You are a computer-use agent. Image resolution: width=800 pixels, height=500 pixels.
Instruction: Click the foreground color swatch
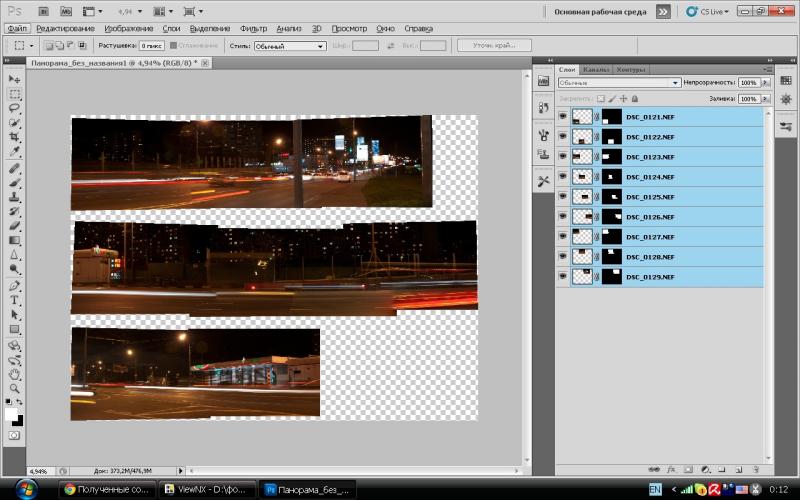pos(11,414)
